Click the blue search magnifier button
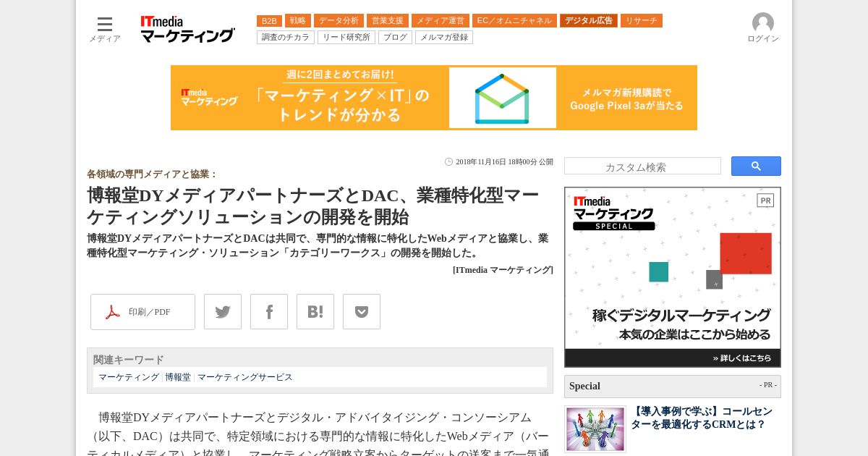Viewport: 868px width, 456px height. click(756, 166)
